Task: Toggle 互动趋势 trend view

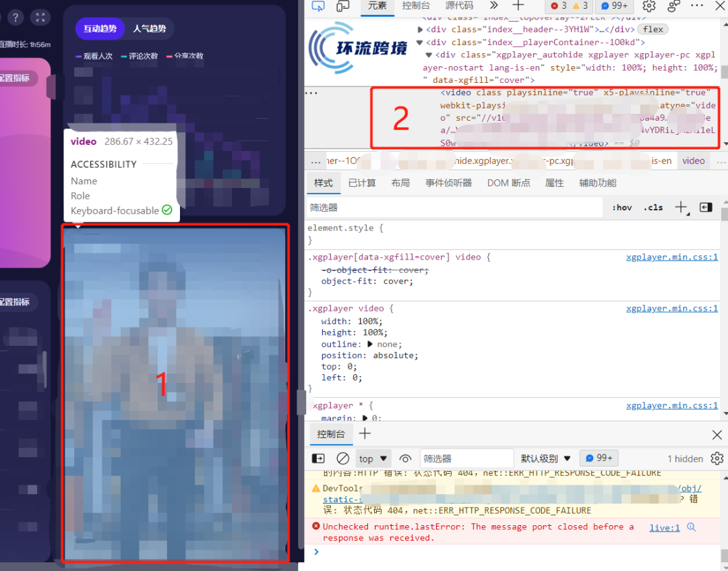Action: pyautogui.click(x=100, y=29)
